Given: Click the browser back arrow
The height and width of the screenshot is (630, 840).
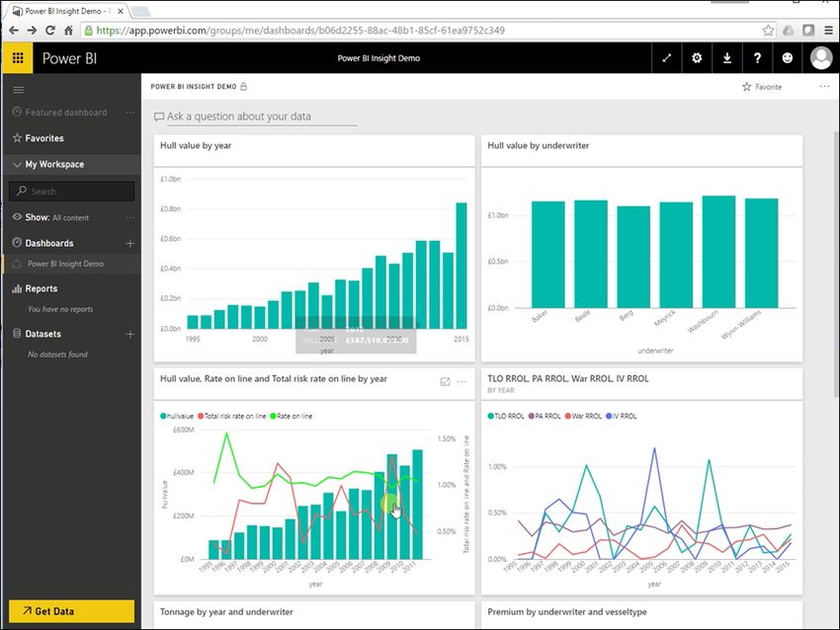Looking at the screenshot, I should tap(14, 31).
